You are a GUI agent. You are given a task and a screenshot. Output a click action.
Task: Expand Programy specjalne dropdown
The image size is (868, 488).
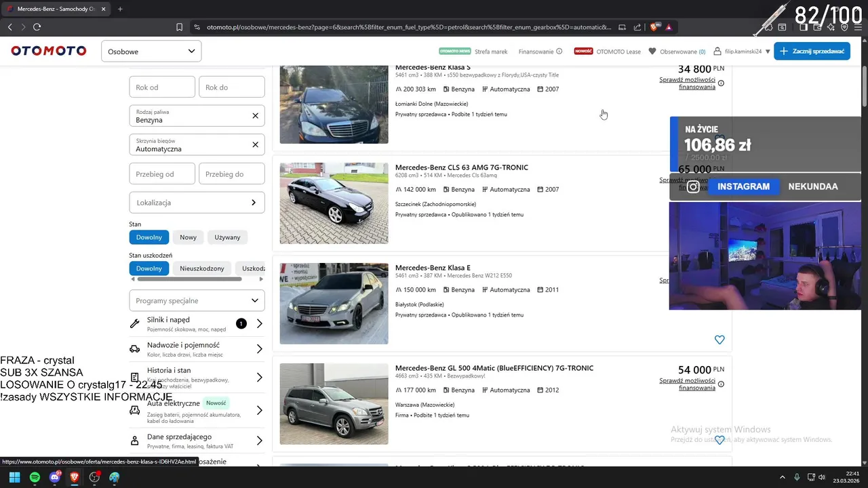point(197,300)
